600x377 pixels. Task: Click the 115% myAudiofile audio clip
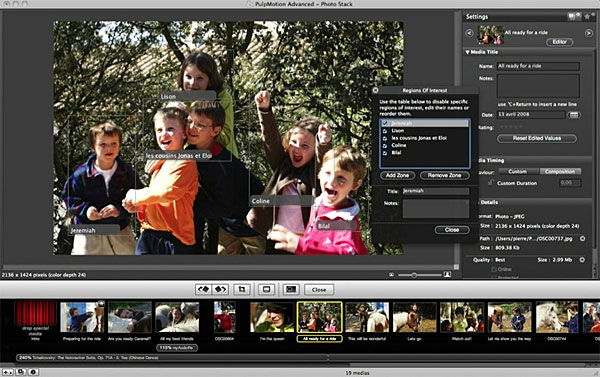coord(177,348)
